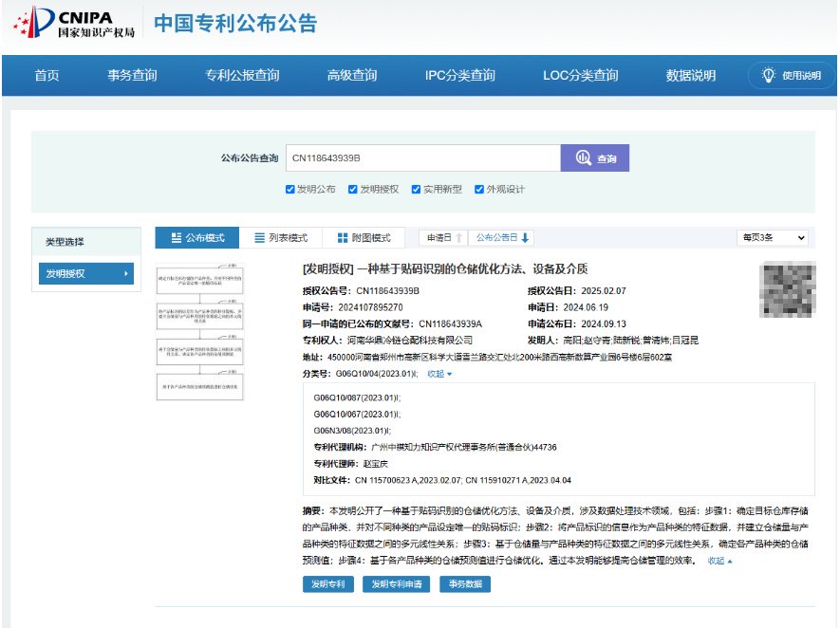Viewport: 840px width, 628px height.
Task: Toggle the 发明公布 checkbox
Action: pos(289,189)
